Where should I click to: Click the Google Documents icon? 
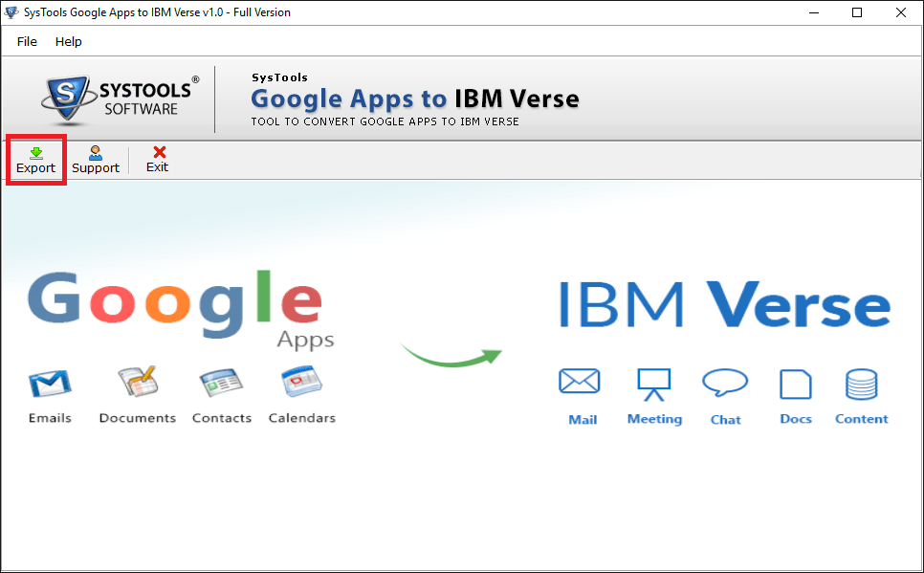pyautogui.click(x=138, y=382)
